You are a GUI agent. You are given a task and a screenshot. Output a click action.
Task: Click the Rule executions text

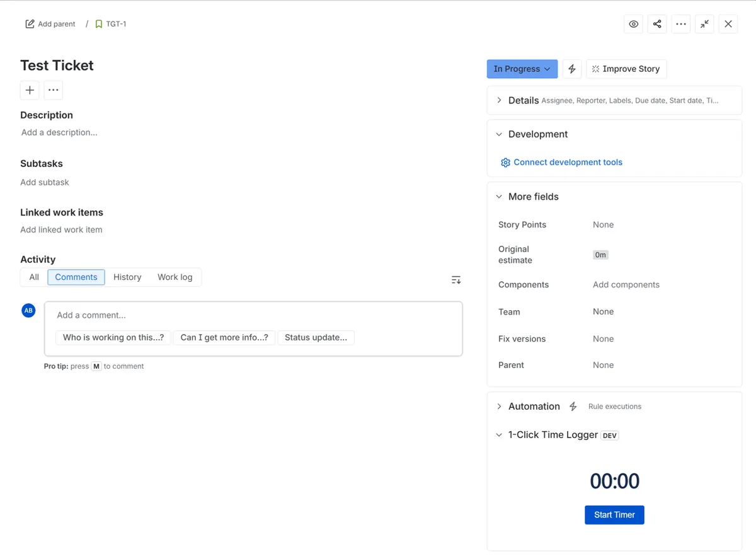[x=615, y=407]
